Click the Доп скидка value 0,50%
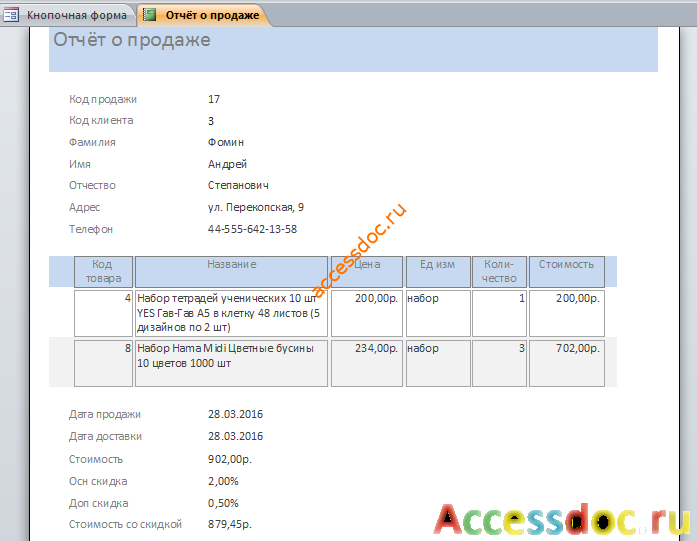 tap(223, 503)
